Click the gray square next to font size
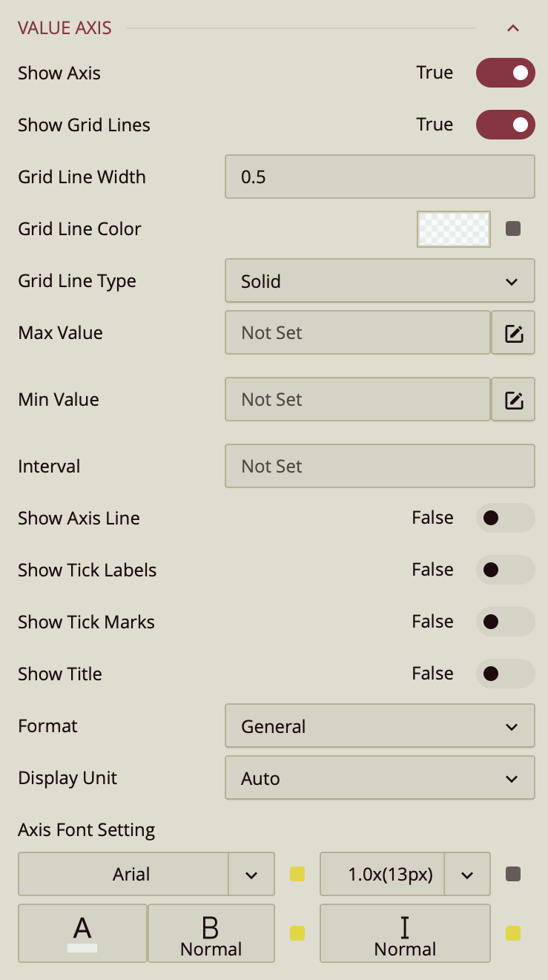 pyautogui.click(x=513, y=874)
